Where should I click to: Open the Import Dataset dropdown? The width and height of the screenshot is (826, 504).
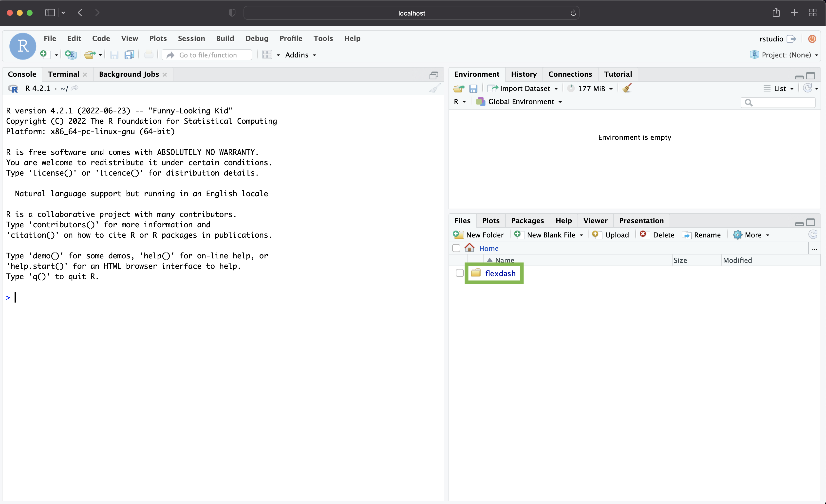525,89
